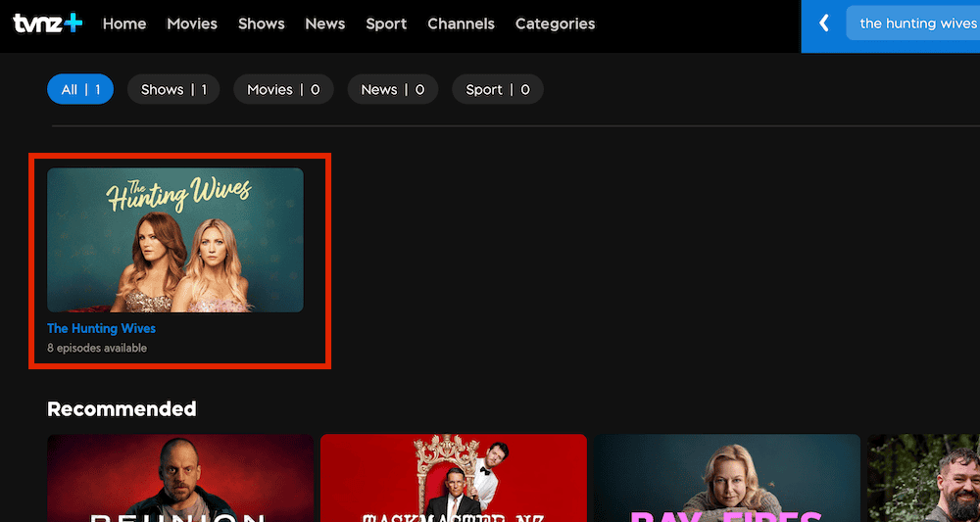
Task: Open the Shows menu item
Action: [262, 24]
